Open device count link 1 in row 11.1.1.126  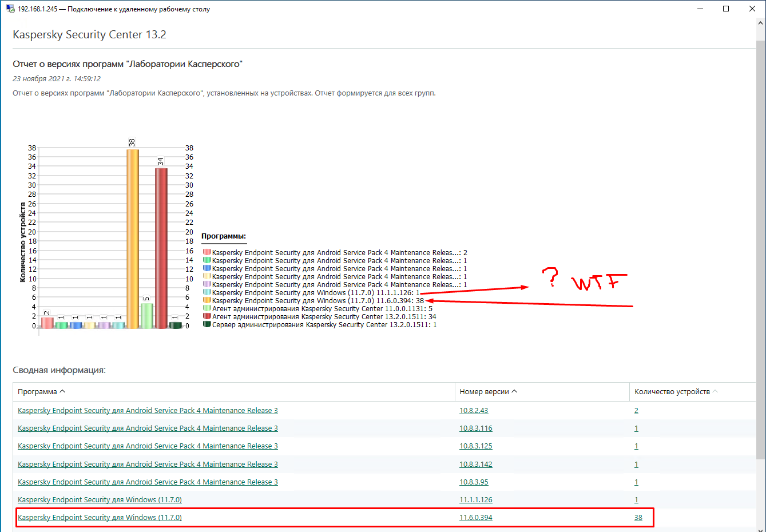pyautogui.click(x=636, y=500)
